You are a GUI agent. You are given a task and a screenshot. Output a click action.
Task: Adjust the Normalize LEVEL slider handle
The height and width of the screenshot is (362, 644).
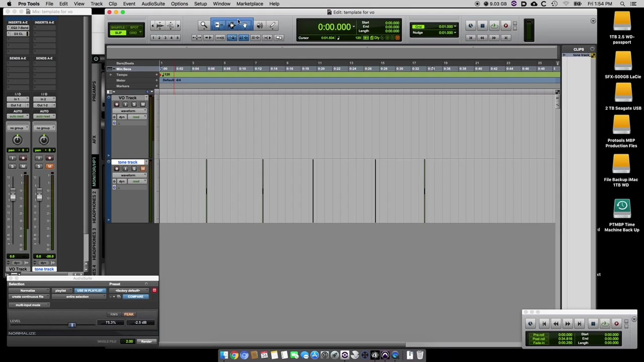[x=72, y=325]
